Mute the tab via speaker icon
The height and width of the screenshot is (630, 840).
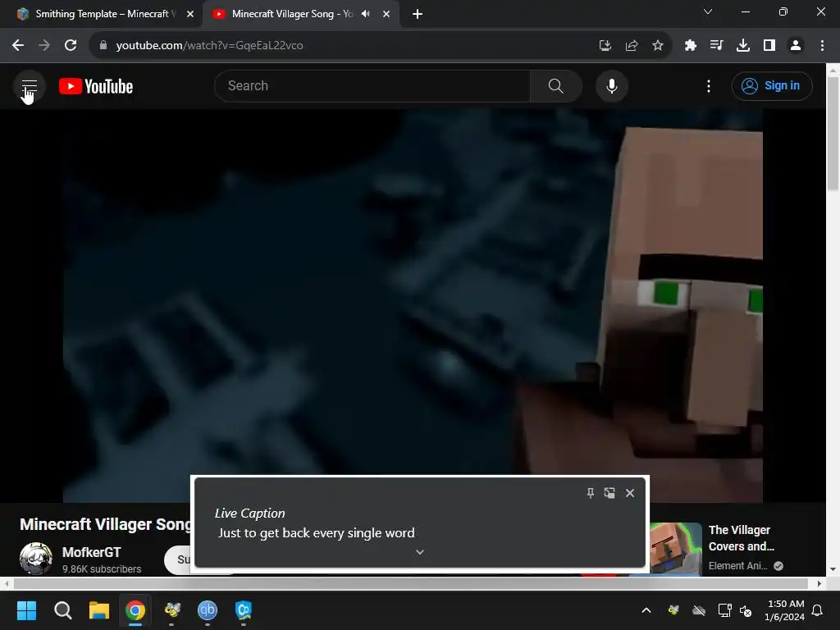(x=365, y=14)
